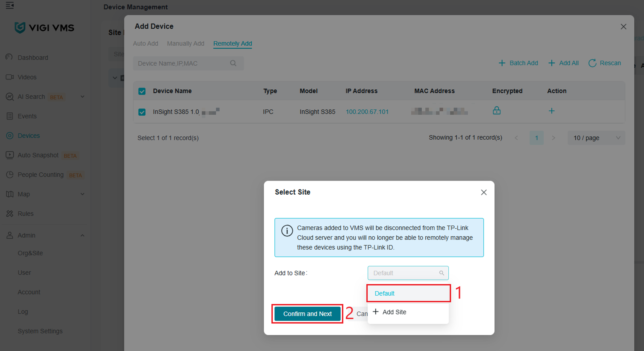Open the Videos sidebar icon
The width and height of the screenshot is (644, 351).
[10, 77]
